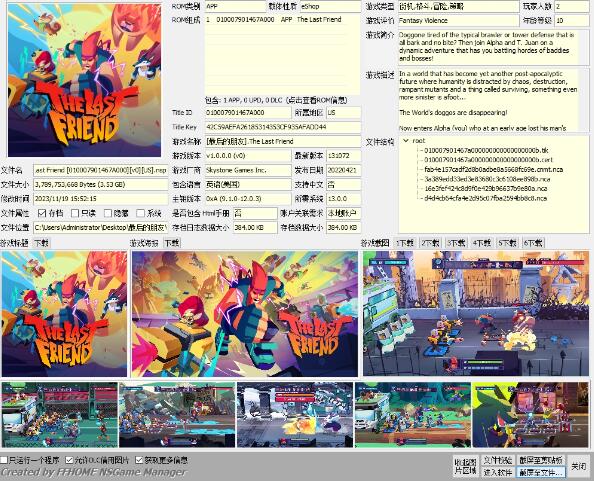Click the 游戏评价 Fantasy Violence field
594x482 pixels.
pos(458,20)
